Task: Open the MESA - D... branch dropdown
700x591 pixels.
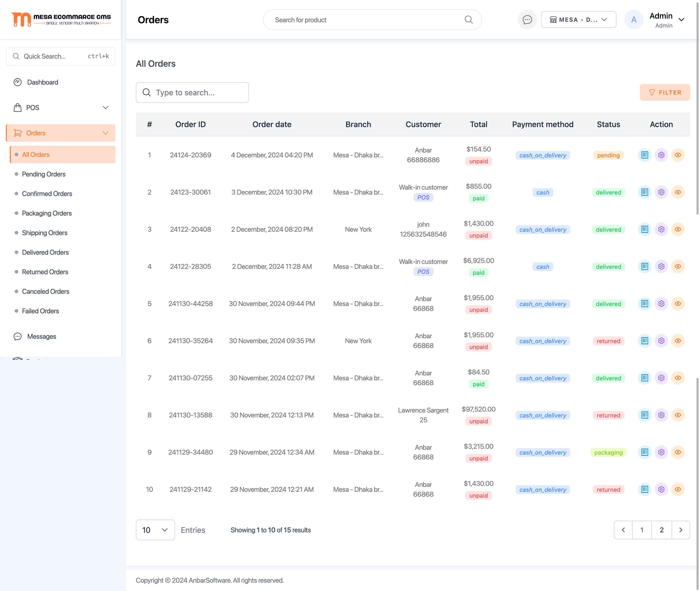Action: pos(578,20)
